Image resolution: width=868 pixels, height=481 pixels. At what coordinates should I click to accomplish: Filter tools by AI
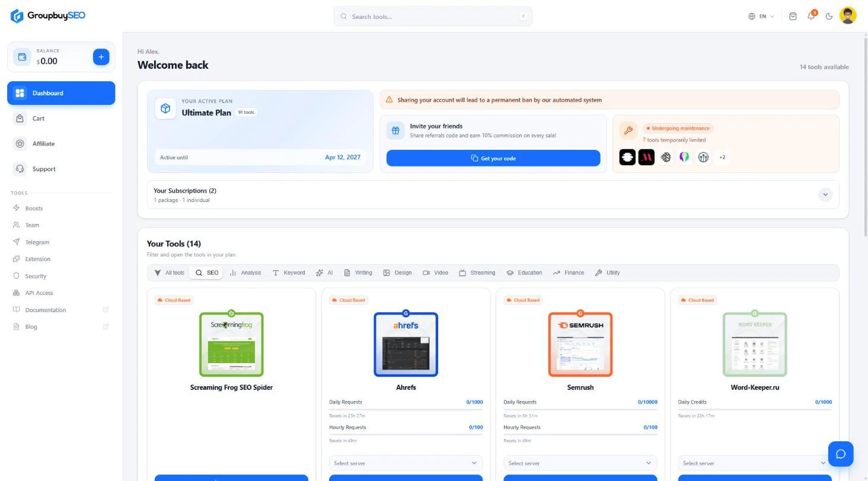click(324, 272)
